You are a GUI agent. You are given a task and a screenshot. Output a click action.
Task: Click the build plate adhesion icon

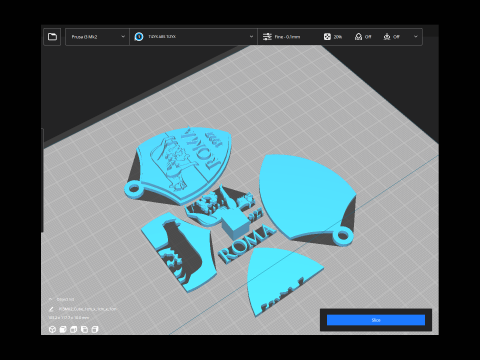pyautogui.click(x=387, y=37)
